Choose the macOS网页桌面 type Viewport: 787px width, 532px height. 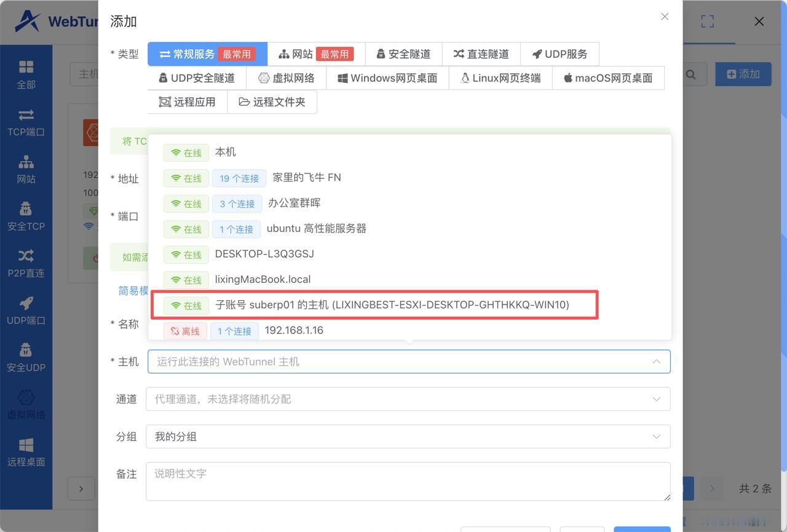(x=608, y=78)
